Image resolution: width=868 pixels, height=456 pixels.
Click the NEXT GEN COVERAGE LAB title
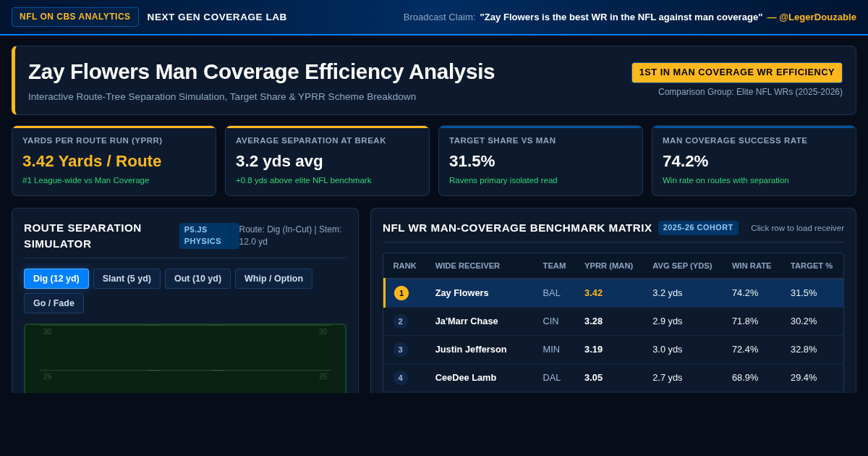[x=217, y=17]
